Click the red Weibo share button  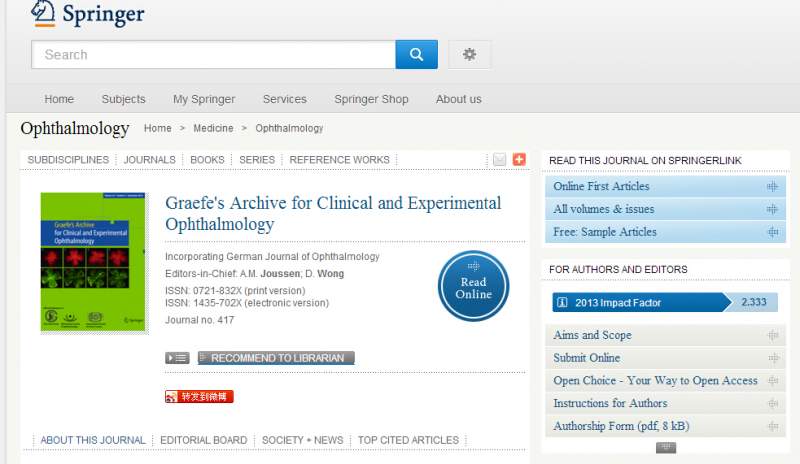pyautogui.click(x=199, y=397)
